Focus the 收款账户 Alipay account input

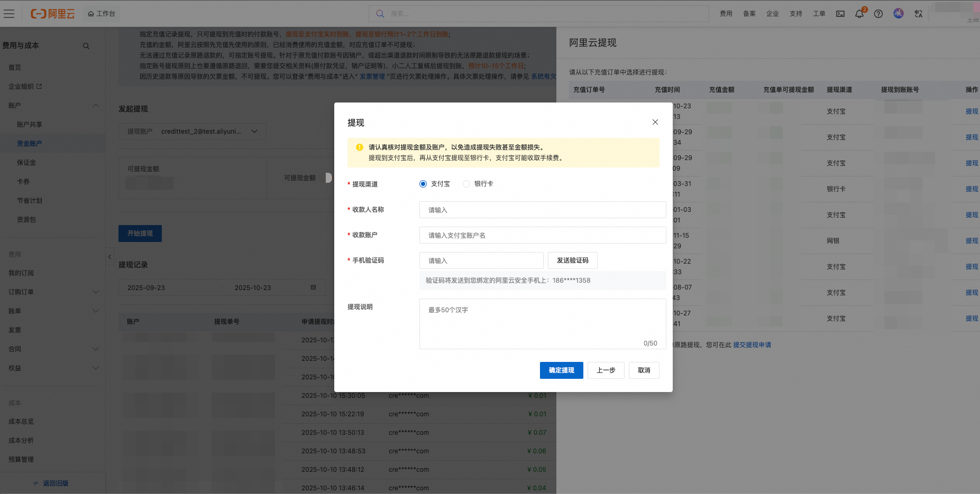coord(543,235)
